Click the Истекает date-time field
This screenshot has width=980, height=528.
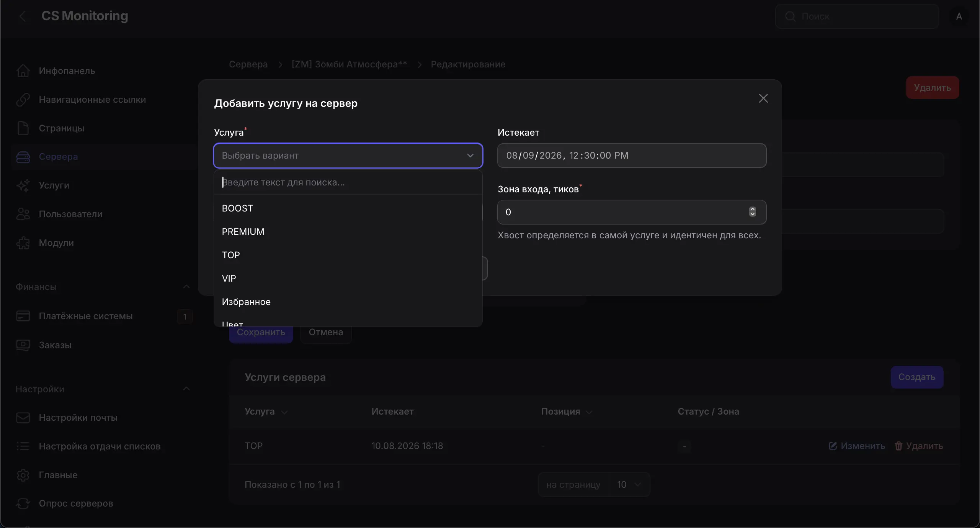point(632,156)
